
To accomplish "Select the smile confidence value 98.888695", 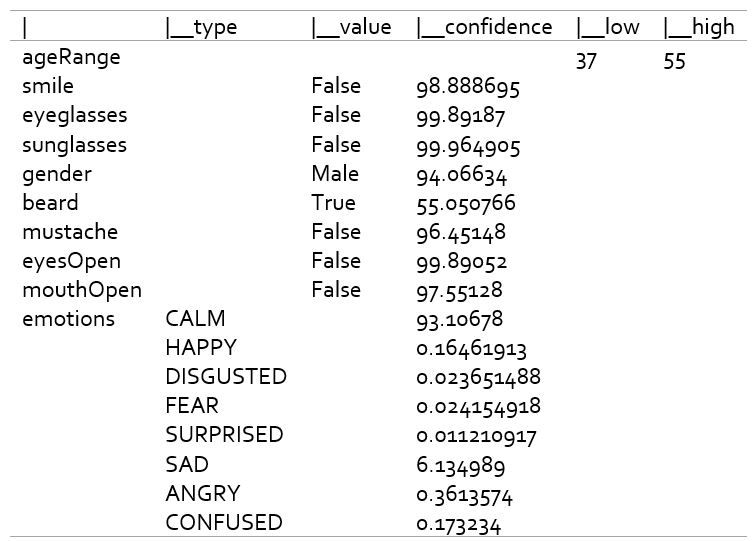I will click(468, 87).
